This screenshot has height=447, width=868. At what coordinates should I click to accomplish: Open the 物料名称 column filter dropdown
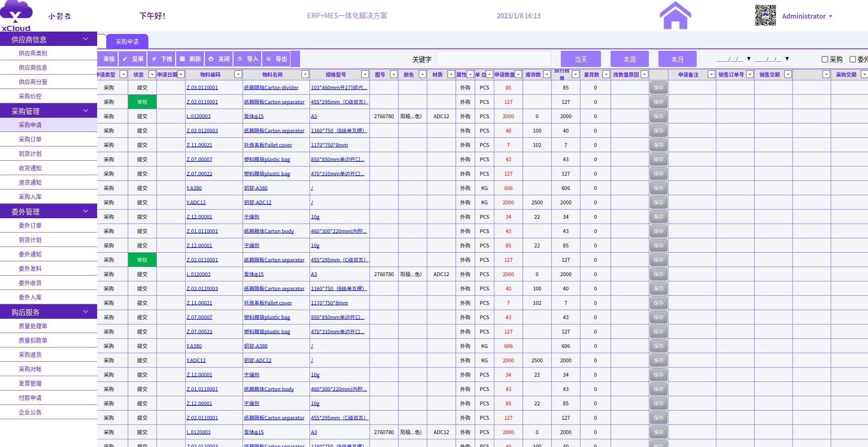click(305, 74)
